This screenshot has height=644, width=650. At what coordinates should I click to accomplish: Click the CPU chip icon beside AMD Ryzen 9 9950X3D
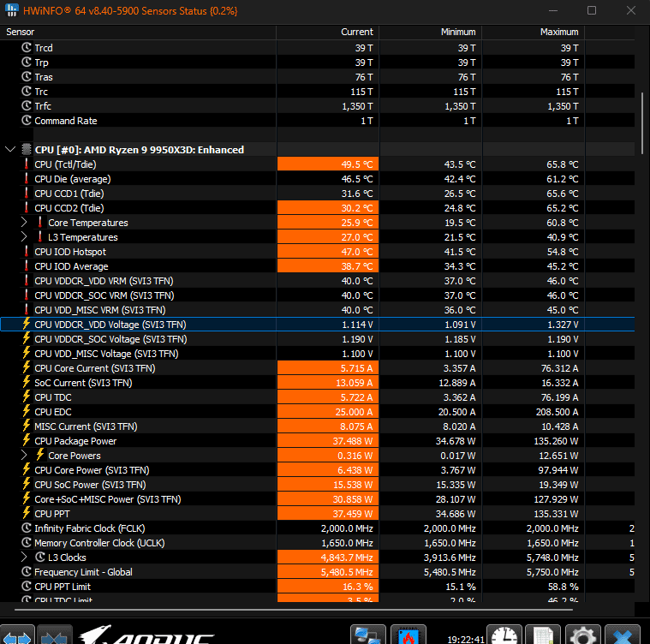click(27, 150)
